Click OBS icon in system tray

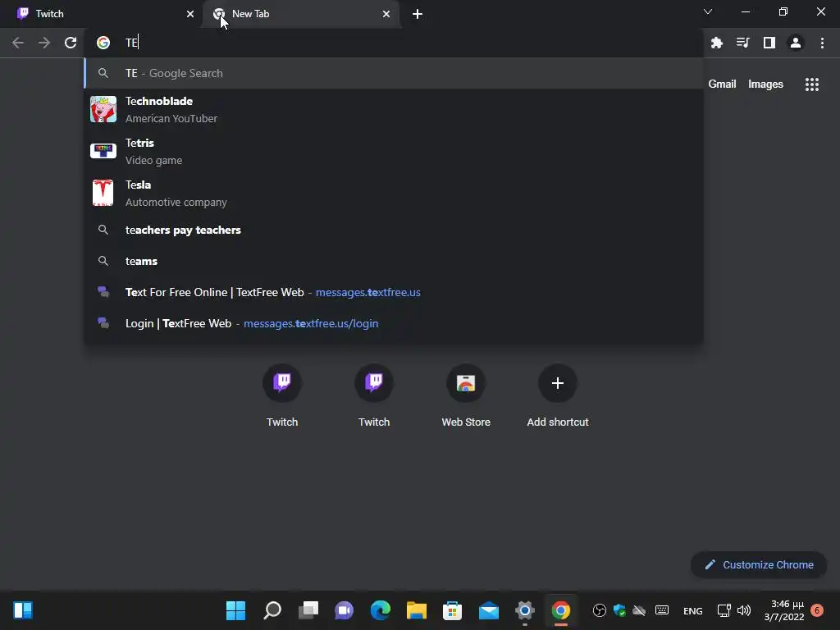[x=600, y=610]
